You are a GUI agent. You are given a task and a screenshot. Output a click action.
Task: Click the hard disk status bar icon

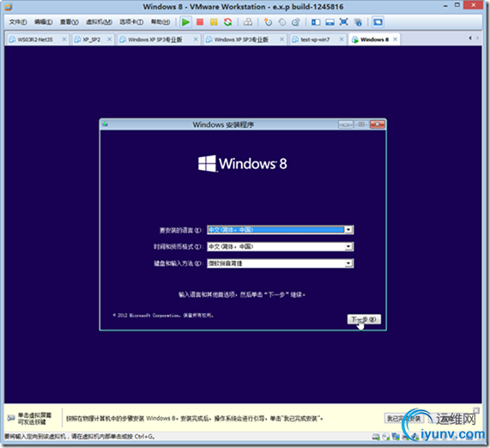pos(376,437)
